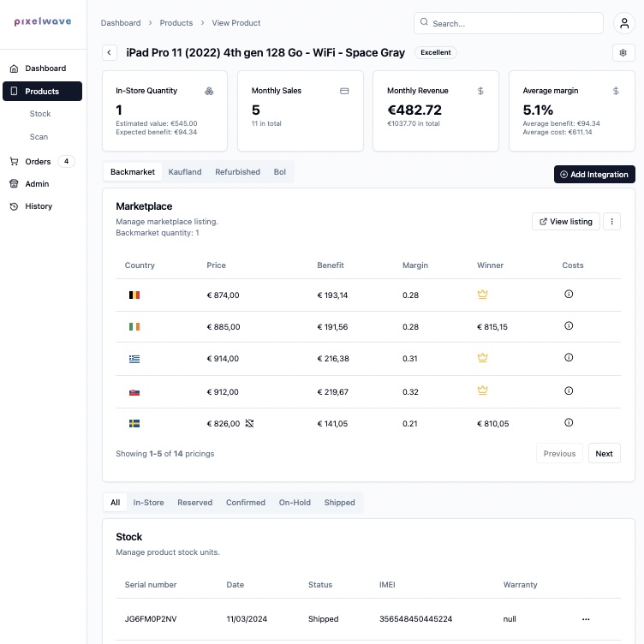The height and width of the screenshot is (644, 644).
Task: Select the Shipped stock filter tab
Action: click(340, 503)
